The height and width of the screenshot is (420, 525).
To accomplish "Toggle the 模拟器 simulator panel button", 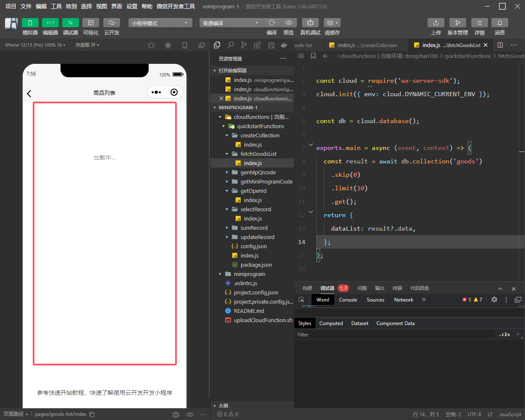I will coord(30,23).
